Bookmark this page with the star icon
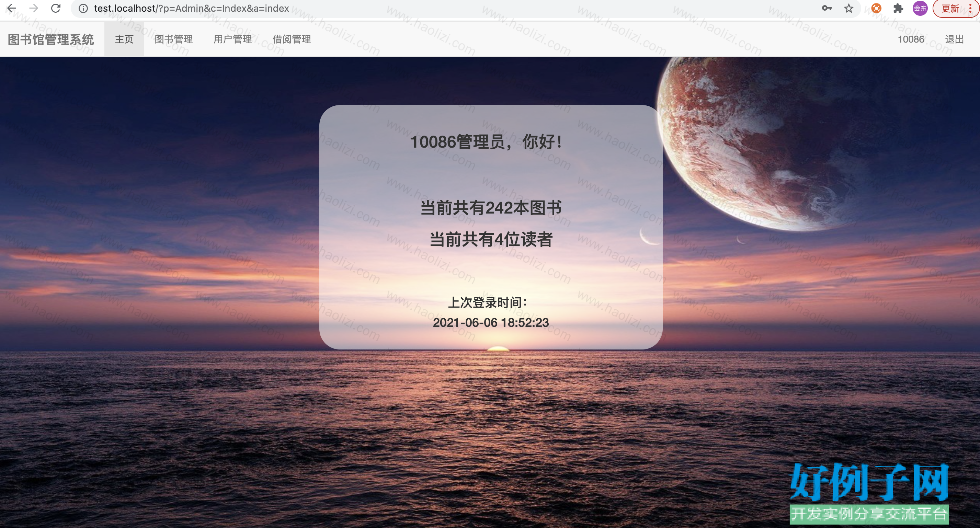The image size is (980, 528). tap(848, 8)
